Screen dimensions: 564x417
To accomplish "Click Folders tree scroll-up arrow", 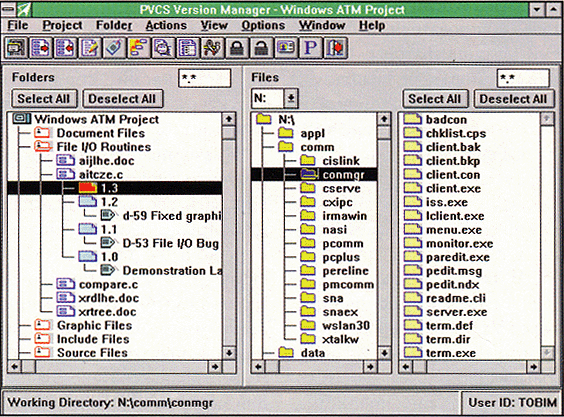I will (x=229, y=119).
